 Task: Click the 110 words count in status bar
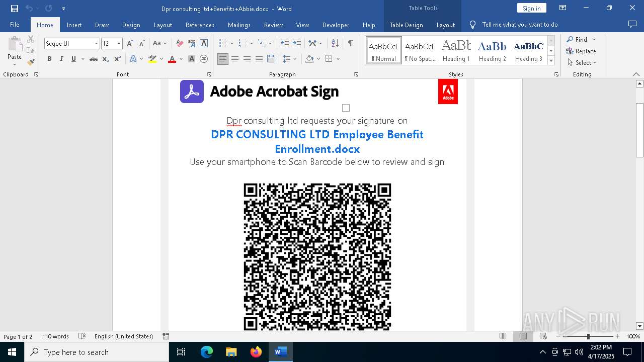pyautogui.click(x=55, y=336)
